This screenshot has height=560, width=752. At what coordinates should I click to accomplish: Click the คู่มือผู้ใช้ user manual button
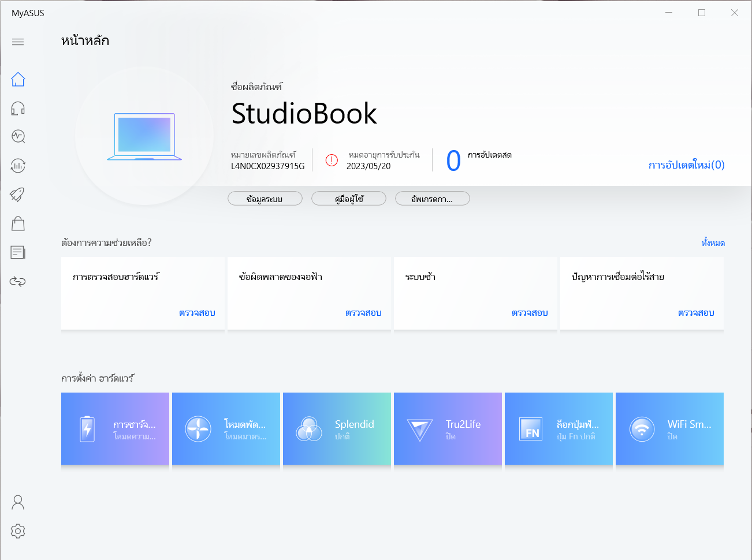tap(349, 199)
